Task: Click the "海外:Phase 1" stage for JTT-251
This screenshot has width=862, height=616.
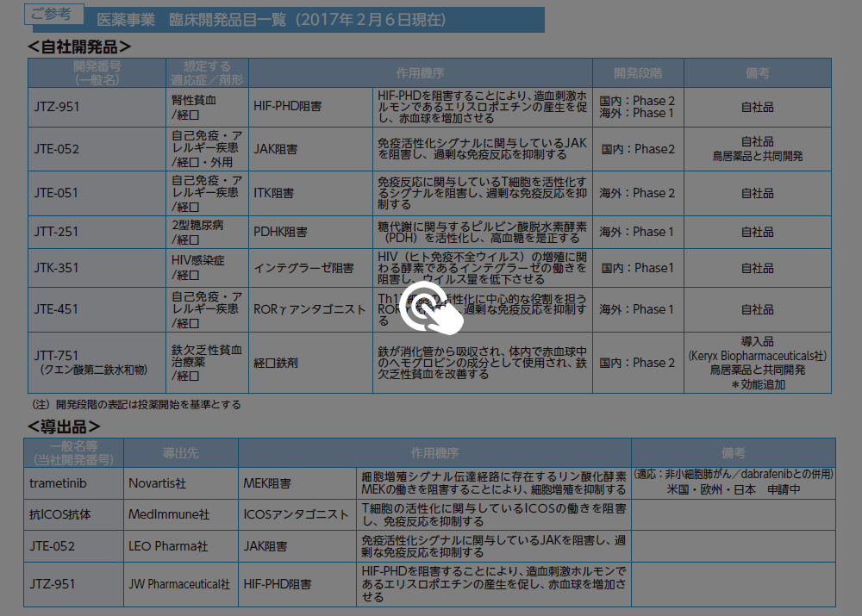Action: pyautogui.click(x=637, y=232)
